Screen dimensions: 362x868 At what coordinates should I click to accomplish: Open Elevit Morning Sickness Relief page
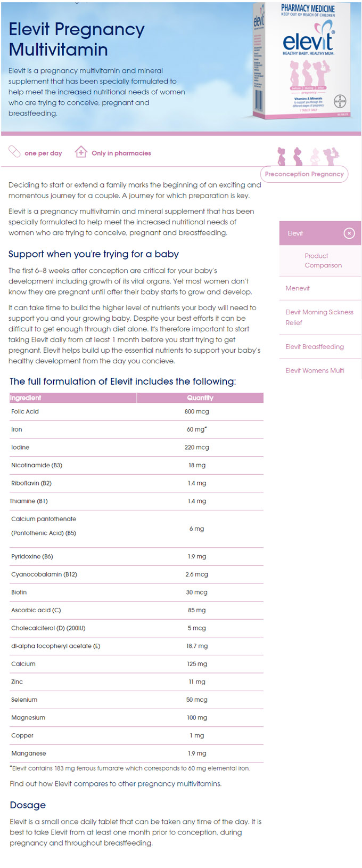pyautogui.click(x=319, y=317)
